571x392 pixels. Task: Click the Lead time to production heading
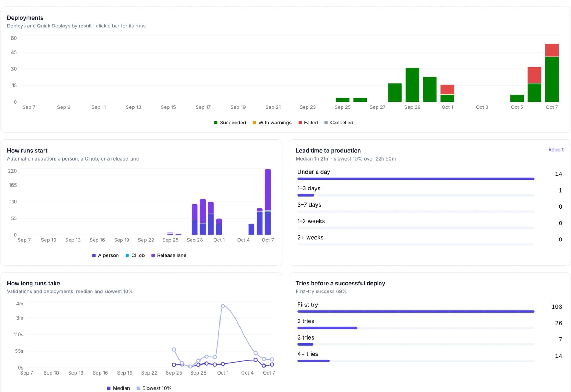328,151
